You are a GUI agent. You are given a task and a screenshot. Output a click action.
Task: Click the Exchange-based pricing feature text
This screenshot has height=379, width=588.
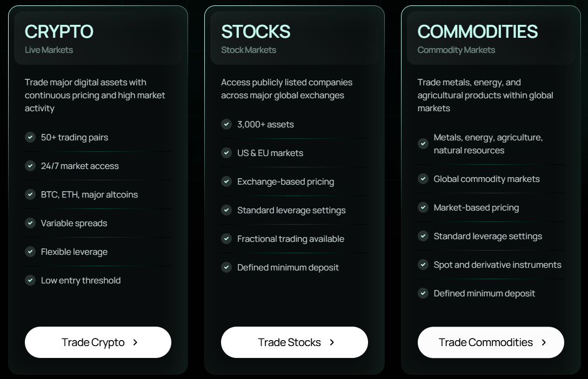tap(285, 181)
